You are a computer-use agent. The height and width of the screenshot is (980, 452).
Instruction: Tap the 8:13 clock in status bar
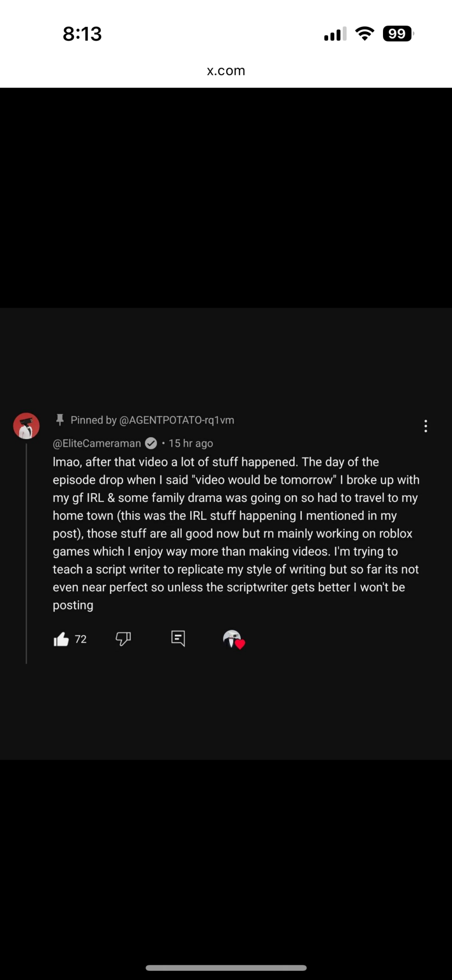tap(82, 34)
